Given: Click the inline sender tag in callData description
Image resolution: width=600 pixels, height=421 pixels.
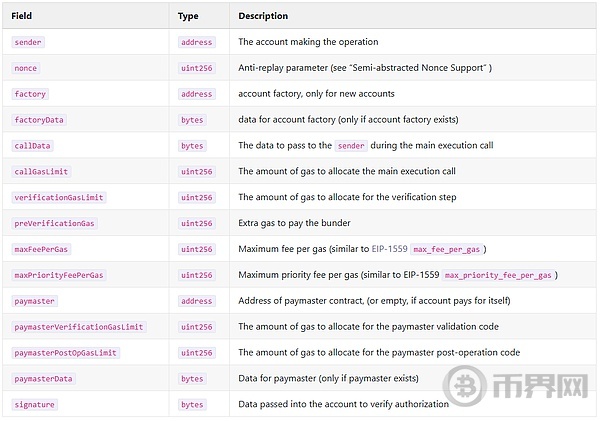Looking at the screenshot, I should tap(351, 146).
